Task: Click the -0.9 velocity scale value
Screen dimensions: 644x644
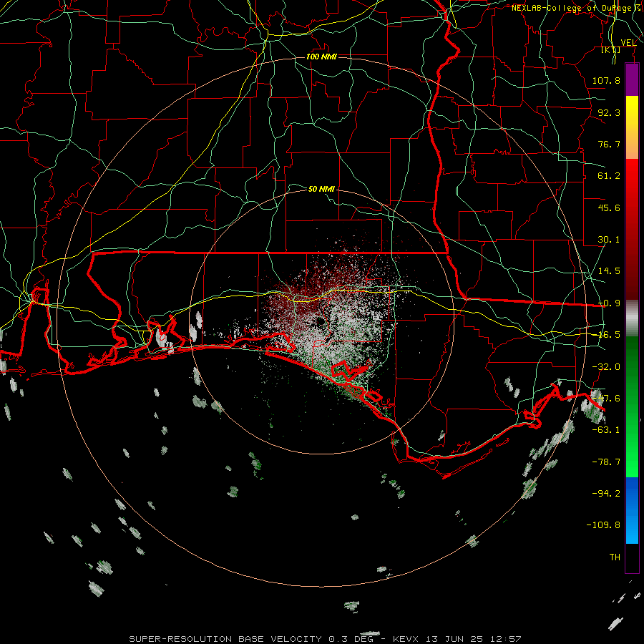Action: coord(609,303)
